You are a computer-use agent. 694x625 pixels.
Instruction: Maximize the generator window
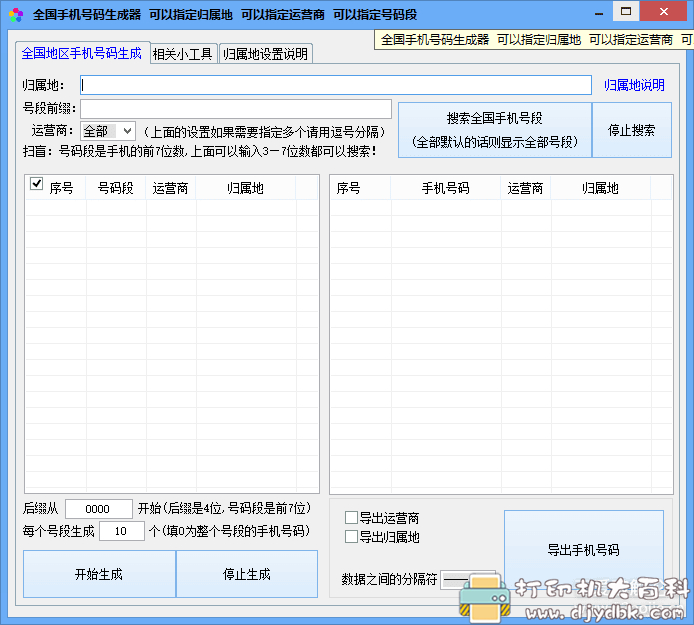[626, 12]
